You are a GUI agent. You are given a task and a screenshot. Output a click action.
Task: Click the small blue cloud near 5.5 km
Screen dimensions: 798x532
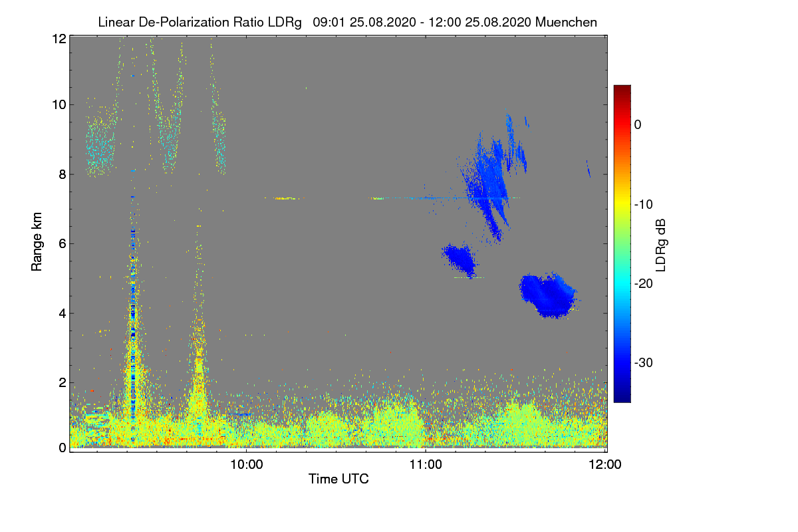[x=460, y=259]
